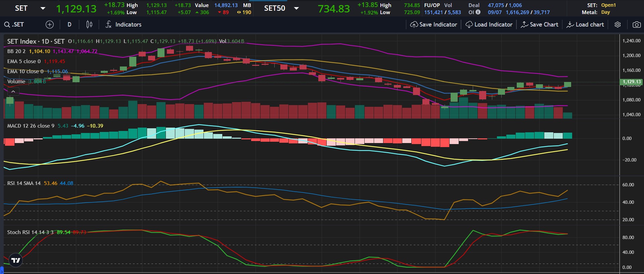Screen dimensions: 644x274
Task: Open chart settings with the gear icon
Action: 617,25
